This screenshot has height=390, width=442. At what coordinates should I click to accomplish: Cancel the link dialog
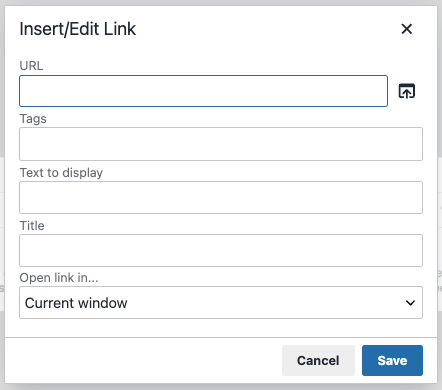318,360
